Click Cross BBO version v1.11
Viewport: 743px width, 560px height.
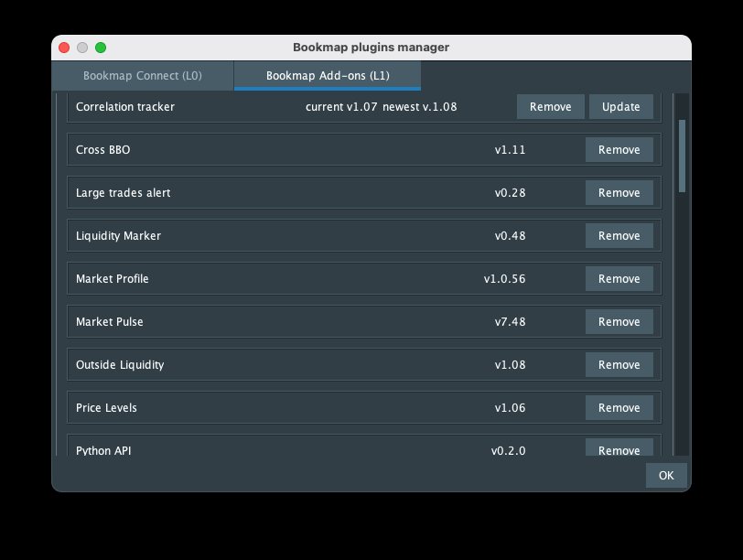[x=510, y=150]
